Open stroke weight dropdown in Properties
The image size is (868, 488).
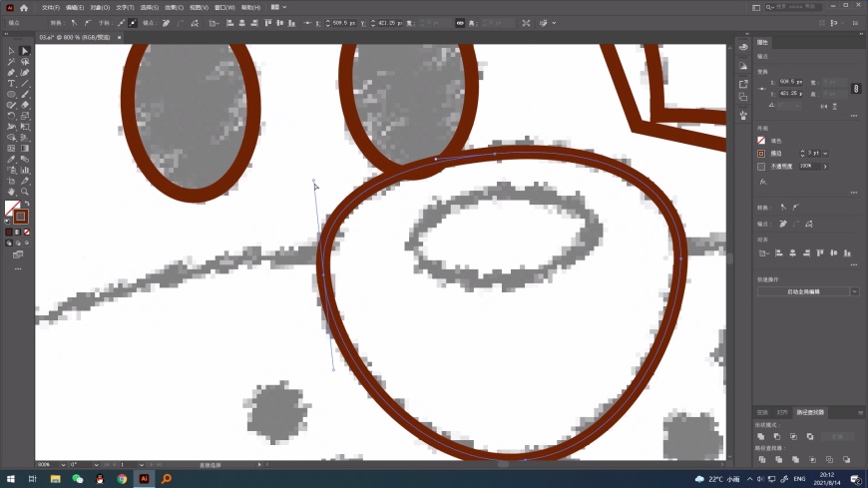(x=825, y=154)
